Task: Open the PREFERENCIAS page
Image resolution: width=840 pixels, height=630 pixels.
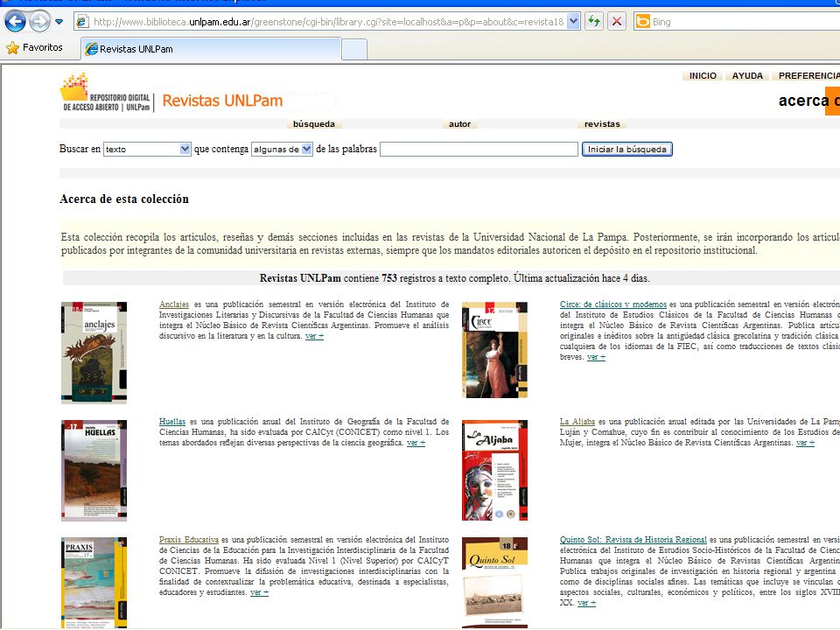Action: 808,75
